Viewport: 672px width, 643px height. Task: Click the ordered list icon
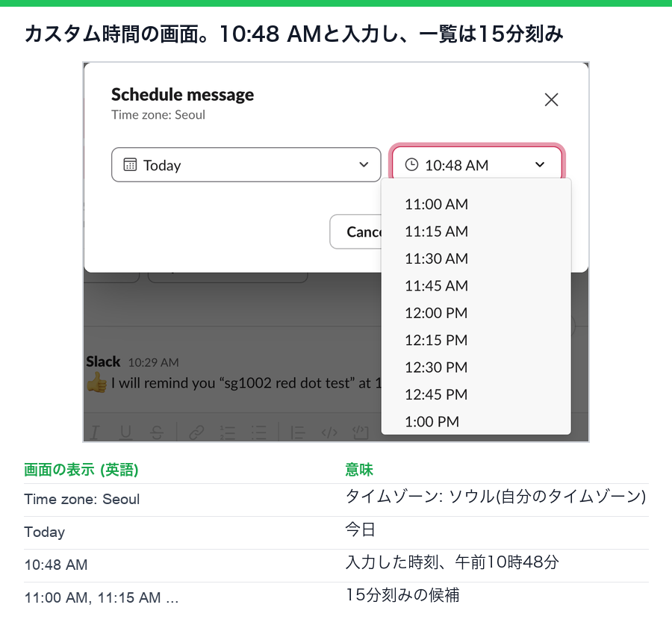pyautogui.click(x=228, y=432)
